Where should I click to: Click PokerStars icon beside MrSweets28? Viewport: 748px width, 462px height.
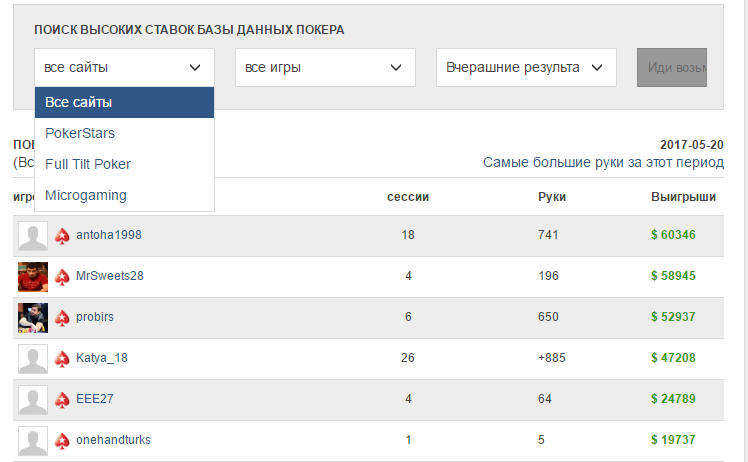63,276
